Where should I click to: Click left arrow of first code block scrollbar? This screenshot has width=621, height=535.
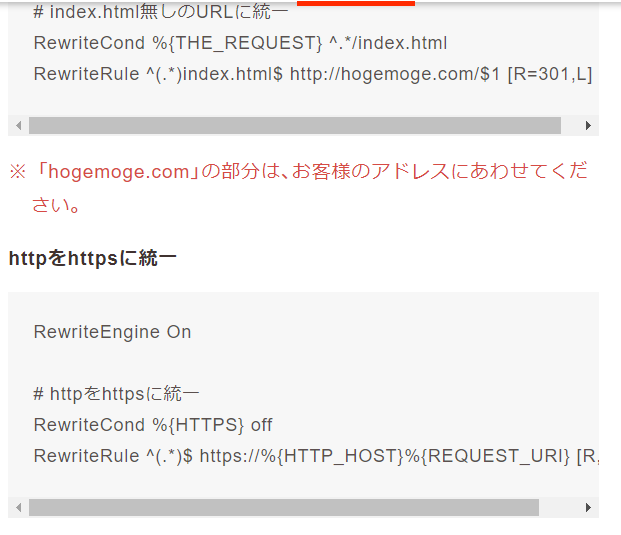pos(18,126)
